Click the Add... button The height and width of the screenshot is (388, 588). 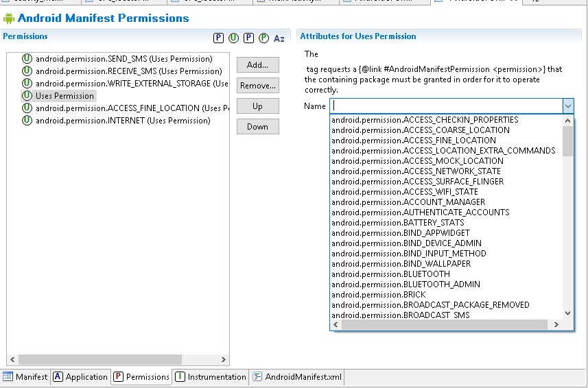coord(257,65)
